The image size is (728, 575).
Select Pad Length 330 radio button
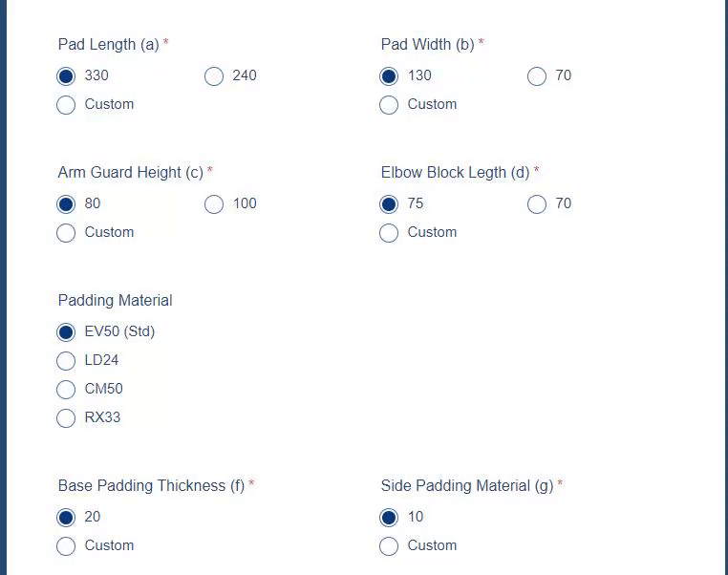(66, 76)
